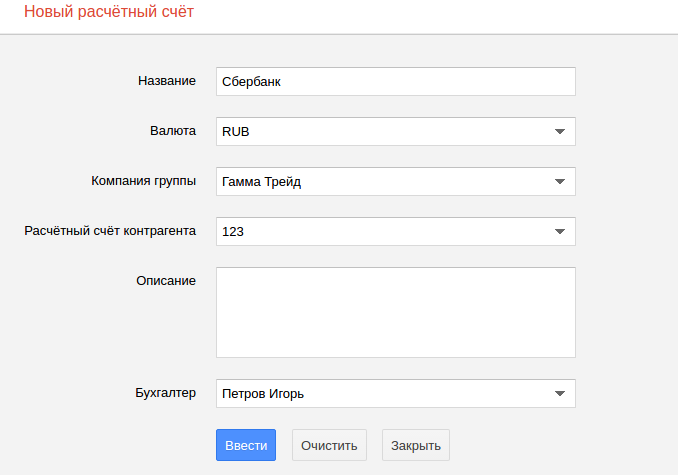Click the Валюта field label
The height and width of the screenshot is (475, 678).
(170, 131)
